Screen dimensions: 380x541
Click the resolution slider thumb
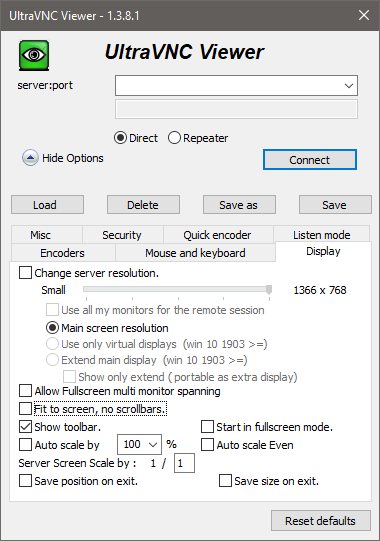coord(269,289)
